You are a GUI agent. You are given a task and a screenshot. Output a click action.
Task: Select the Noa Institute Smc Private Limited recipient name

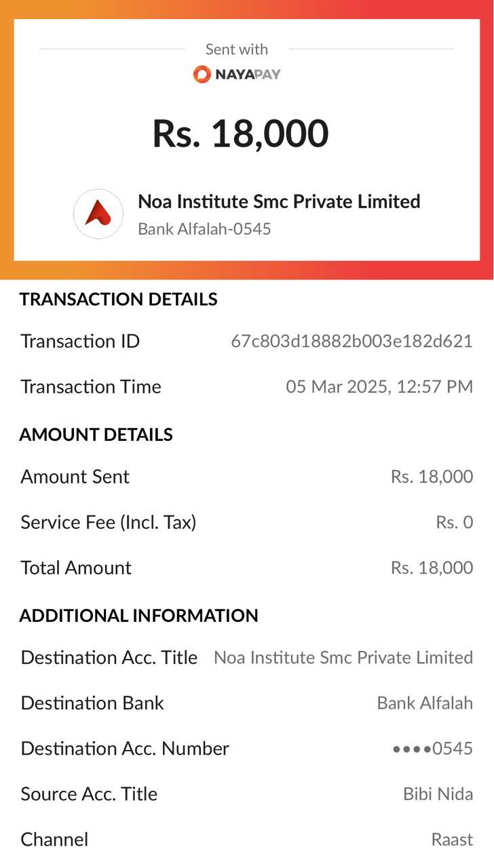pyautogui.click(x=279, y=201)
